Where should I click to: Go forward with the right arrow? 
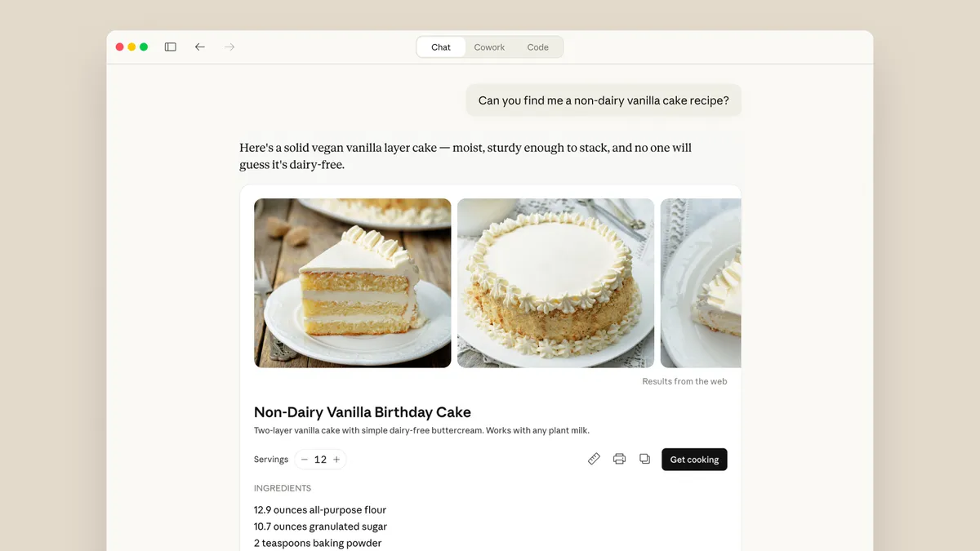pos(229,47)
